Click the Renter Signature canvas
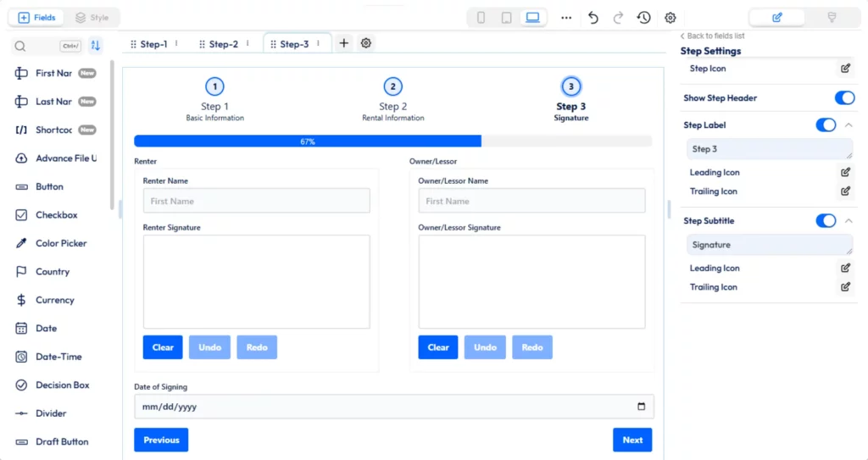The width and height of the screenshot is (868, 460). [256, 282]
